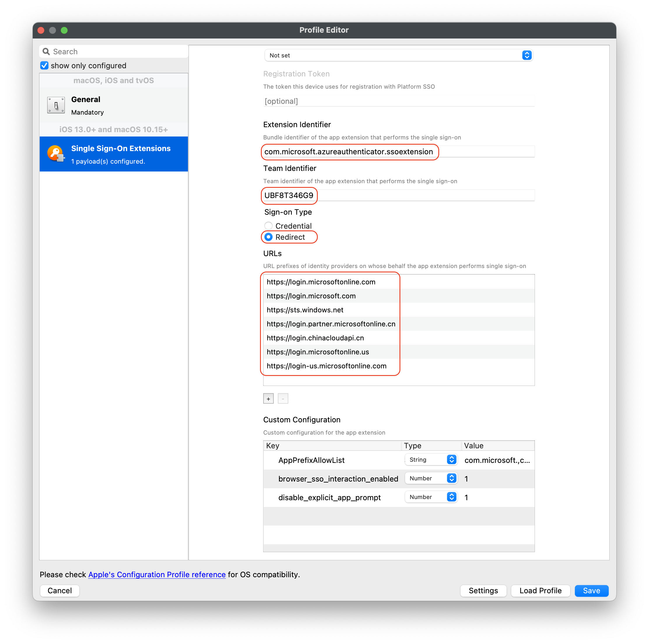Open the String type dropdown for AppPrefixAllowList

[431, 460]
